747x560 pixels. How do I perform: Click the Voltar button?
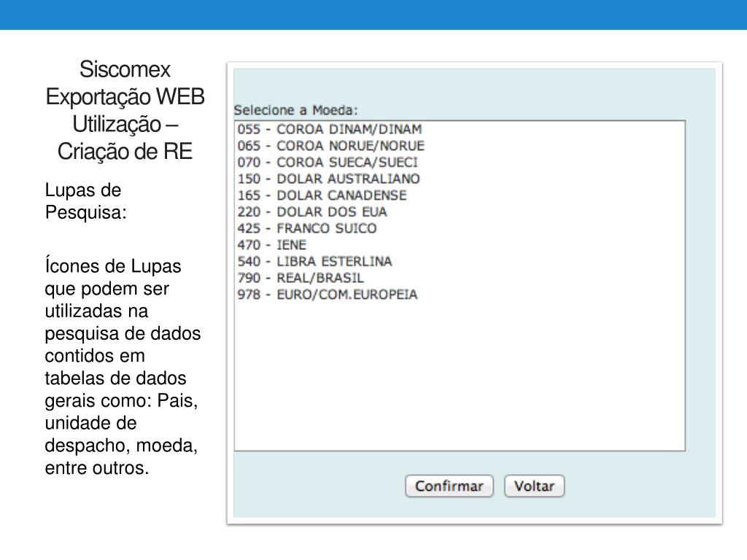tap(534, 486)
